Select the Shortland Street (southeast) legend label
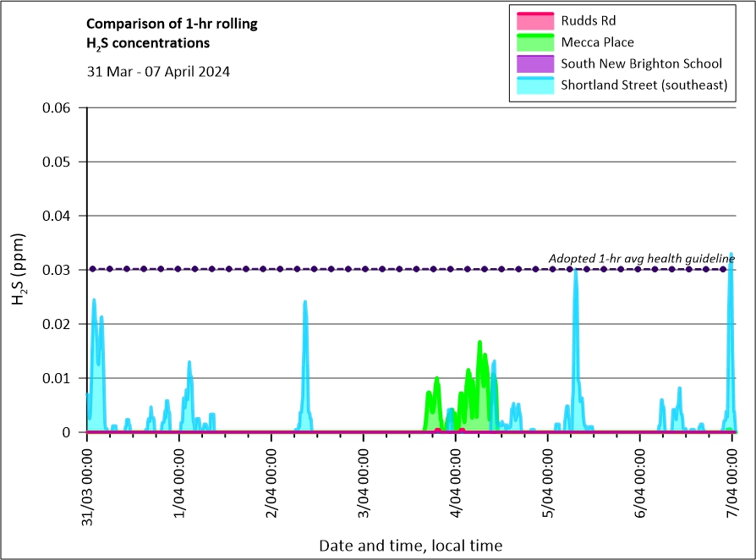The width and height of the screenshot is (756, 560). tap(644, 85)
